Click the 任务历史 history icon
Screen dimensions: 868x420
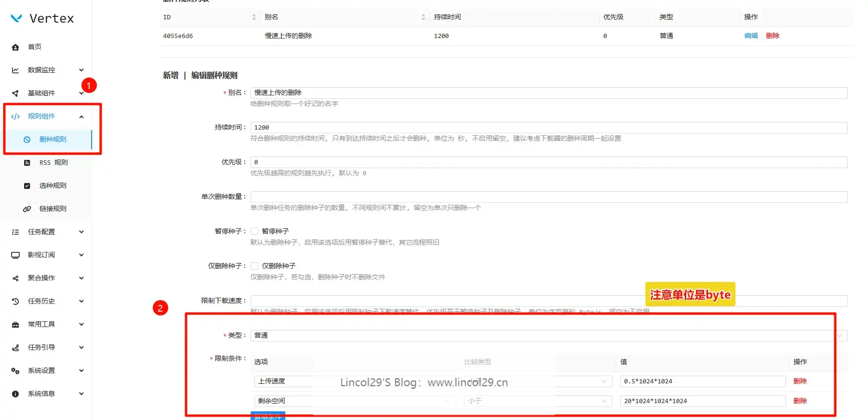pos(15,302)
